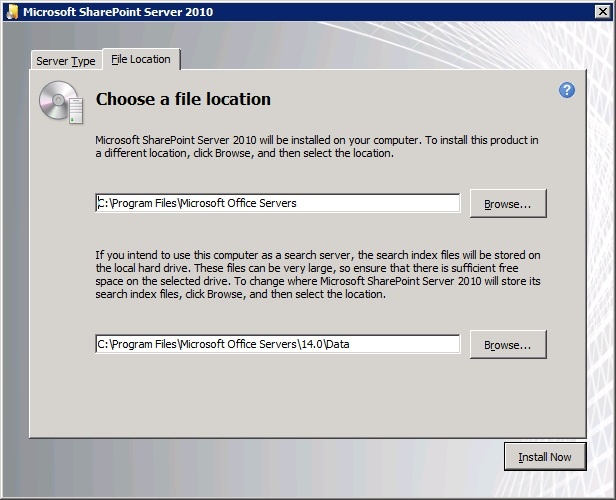The width and height of the screenshot is (616, 500).
Task: Click the blue help question mark icon
Action: [566, 90]
